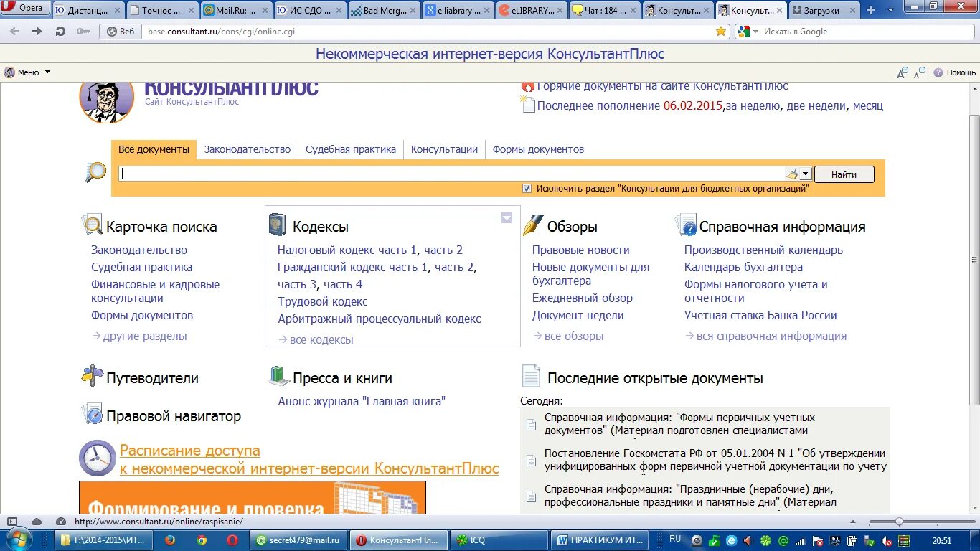
Task: Select the Законодательство tab
Action: (248, 149)
